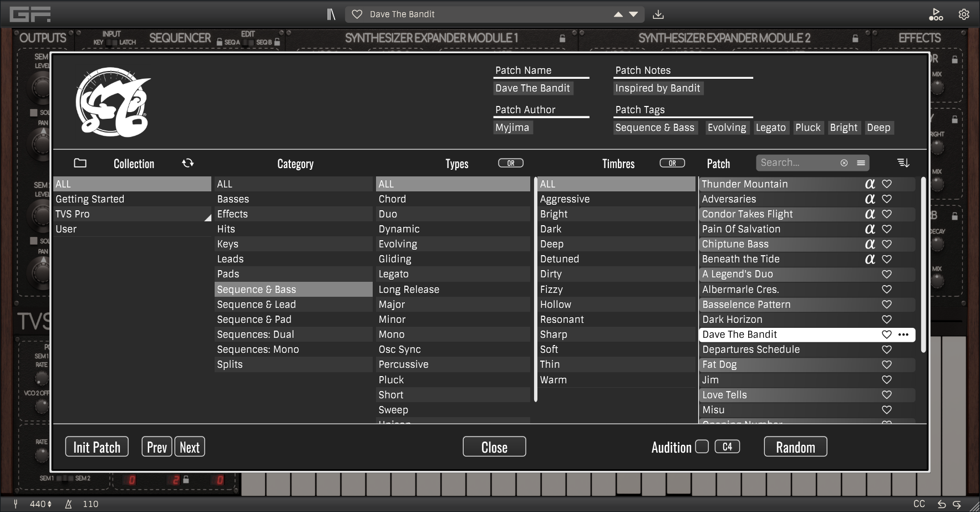Click the refresh collection icon

point(188,163)
